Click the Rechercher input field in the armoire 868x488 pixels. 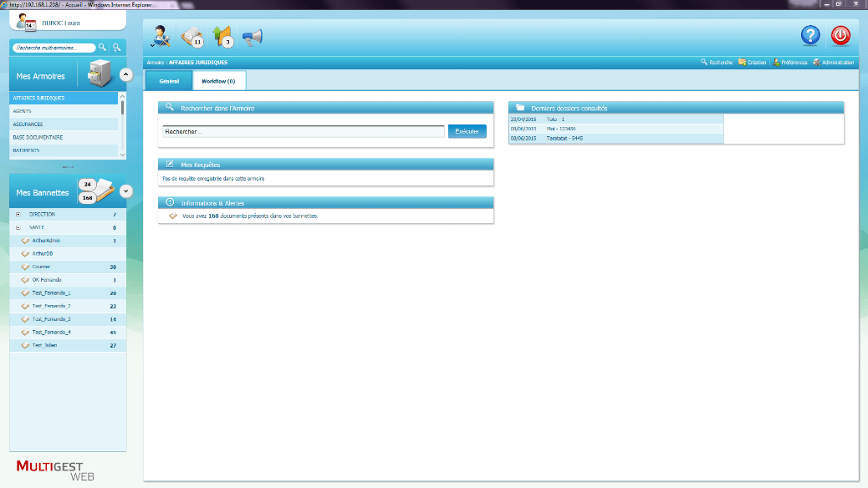(x=303, y=131)
